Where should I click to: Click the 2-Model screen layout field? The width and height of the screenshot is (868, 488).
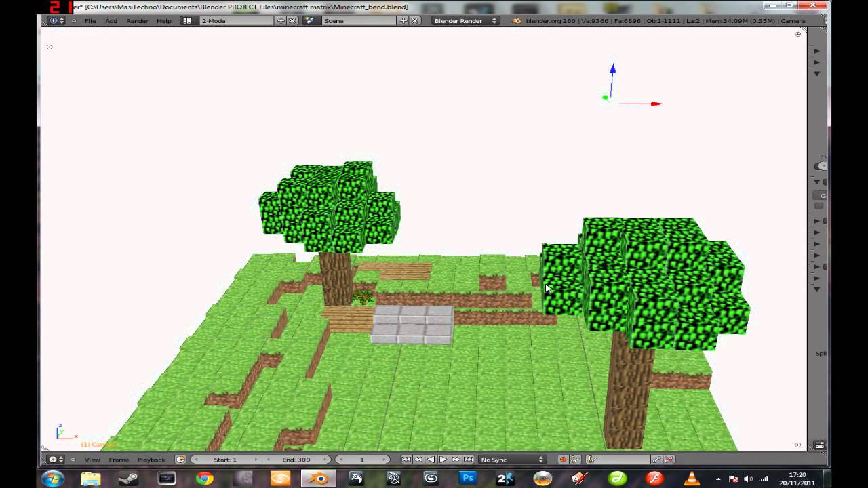point(237,21)
